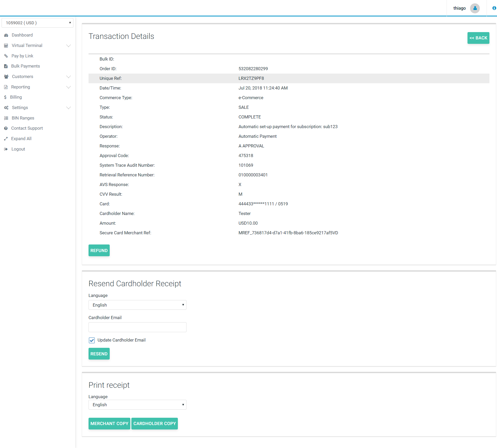Click the Bulk Payments document icon

click(6, 66)
